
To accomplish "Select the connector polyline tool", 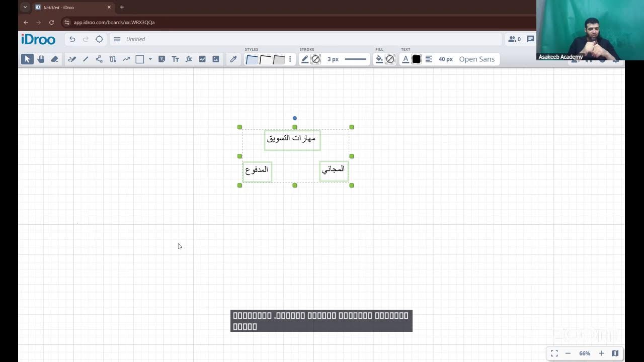I will point(99,59).
